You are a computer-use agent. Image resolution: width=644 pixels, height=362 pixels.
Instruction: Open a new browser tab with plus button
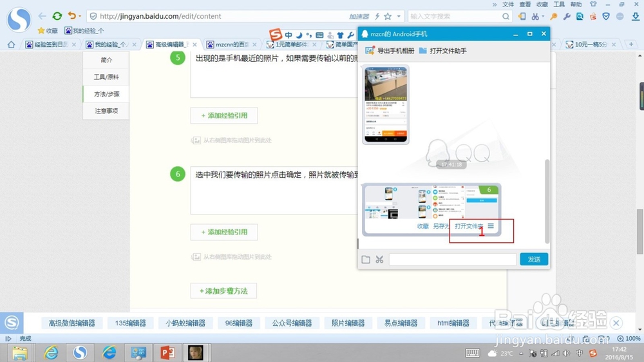[x=631, y=44]
